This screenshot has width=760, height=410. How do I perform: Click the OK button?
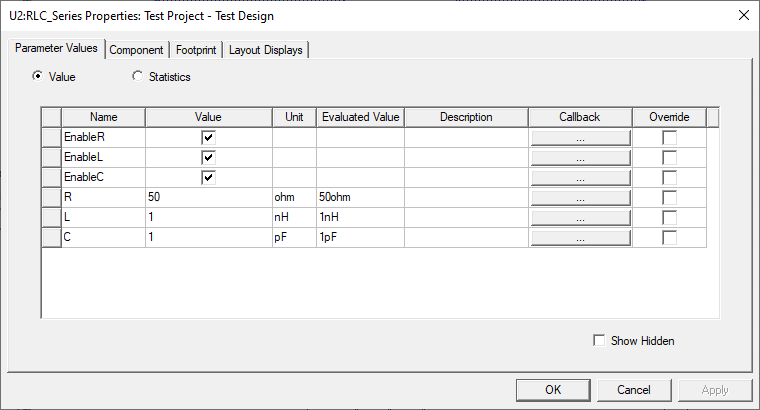553,390
